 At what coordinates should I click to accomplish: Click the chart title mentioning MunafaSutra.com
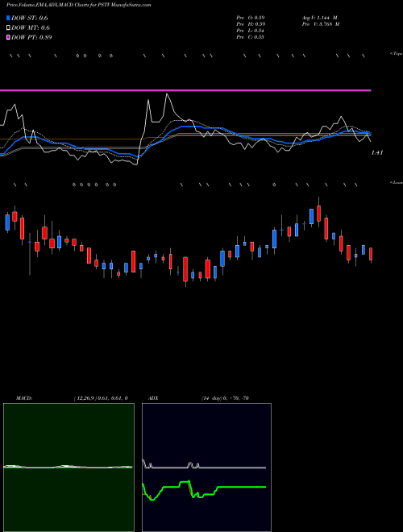[x=79, y=5]
